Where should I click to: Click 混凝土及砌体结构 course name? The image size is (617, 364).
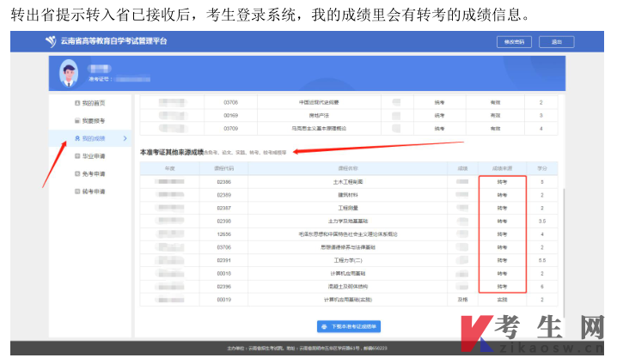click(348, 287)
